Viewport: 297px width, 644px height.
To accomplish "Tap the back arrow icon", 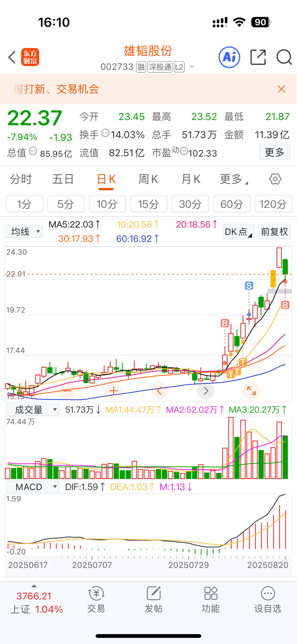I will coord(12,57).
